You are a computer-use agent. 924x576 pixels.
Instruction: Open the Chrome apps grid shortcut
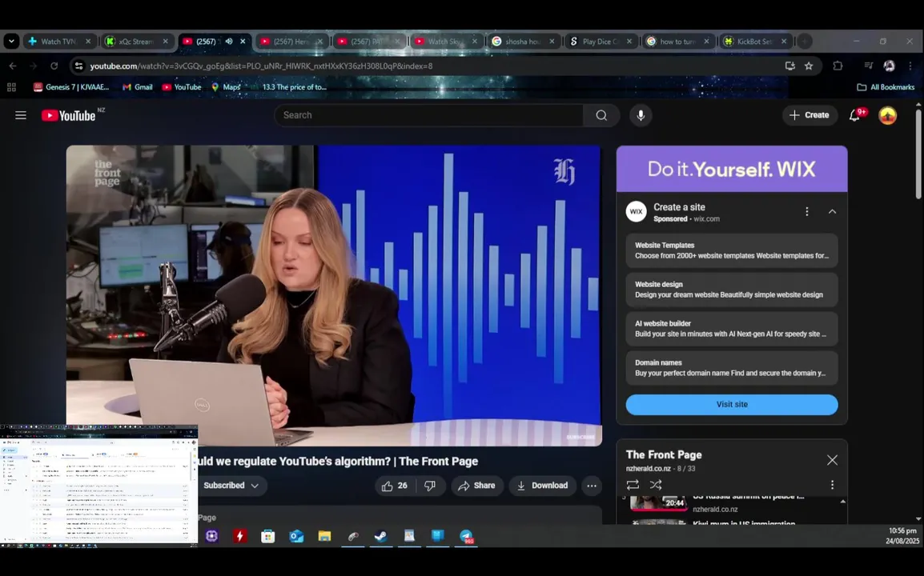11,87
